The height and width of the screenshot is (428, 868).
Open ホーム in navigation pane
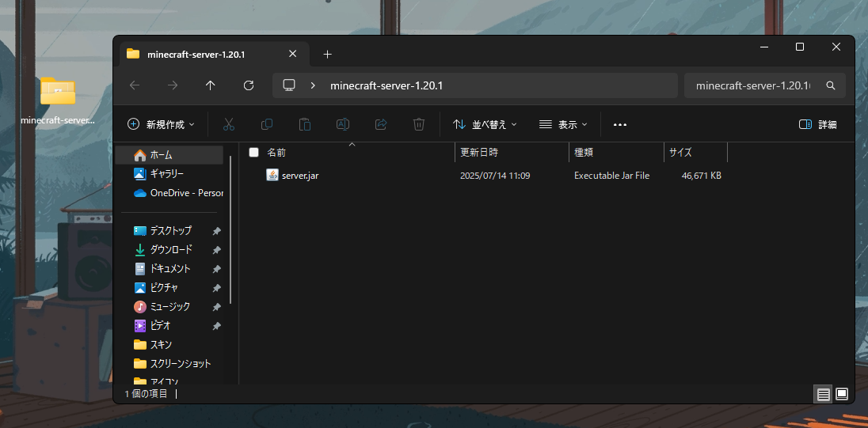pyautogui.click(x=169, y=155)
